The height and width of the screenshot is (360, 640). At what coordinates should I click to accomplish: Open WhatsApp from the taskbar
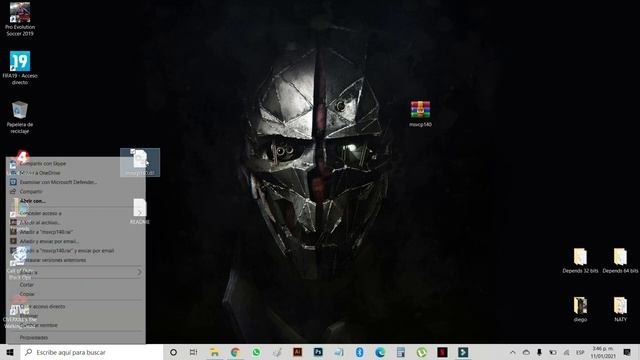[x=256, y=352]
